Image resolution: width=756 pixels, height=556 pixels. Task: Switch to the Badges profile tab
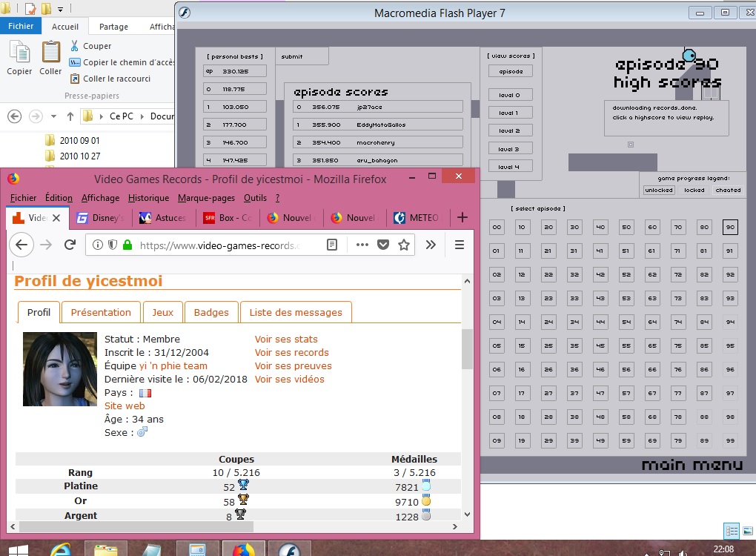[211, 312]
